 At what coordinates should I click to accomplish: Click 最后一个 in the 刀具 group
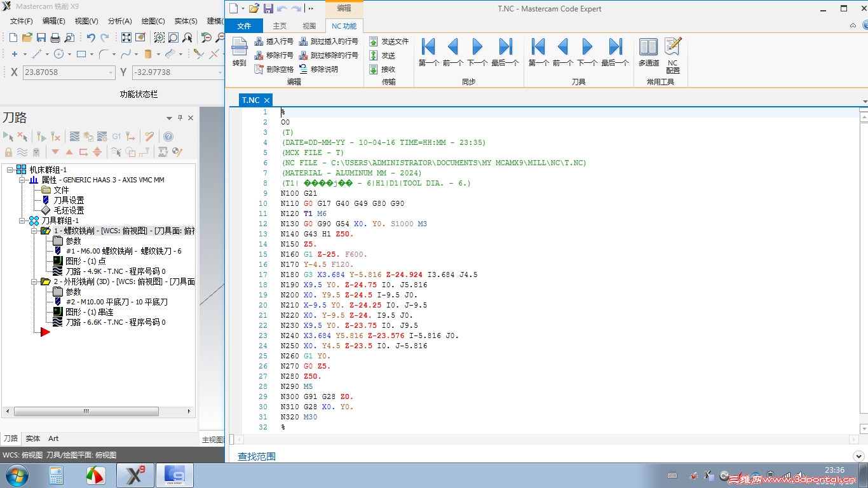click(615, 51)
